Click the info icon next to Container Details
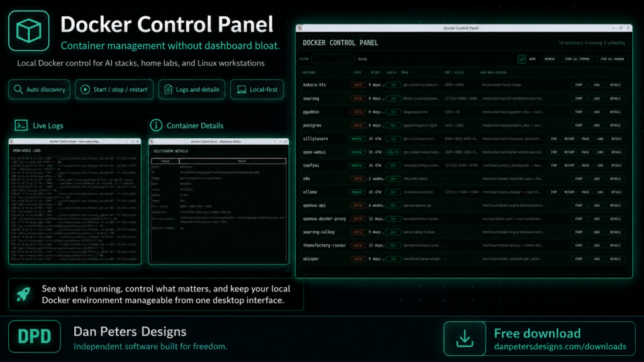The width and height of the screenshot is (644, 362). [156, 125]
